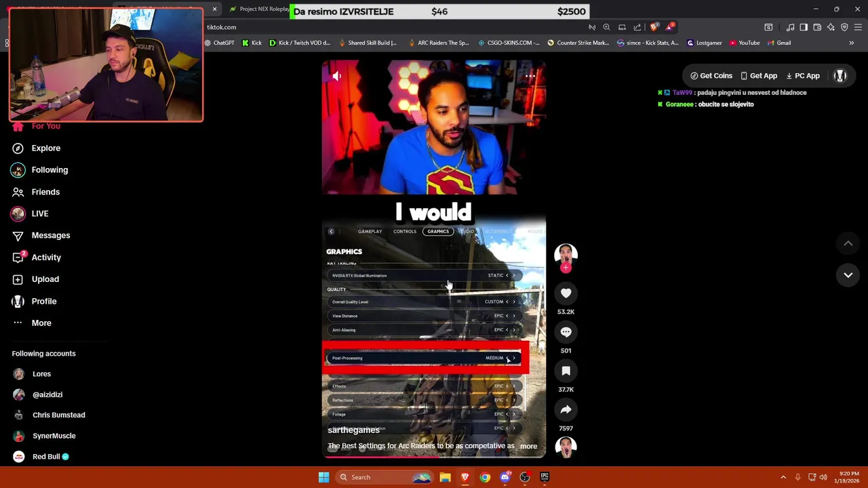Open the ARC Raiders bookmark
868x488 pixels.
tap(439, 43)
